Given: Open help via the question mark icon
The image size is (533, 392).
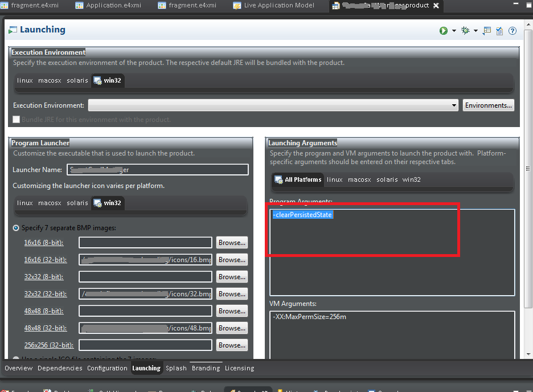Looking at the screenshot, I should tap(512, 31).
